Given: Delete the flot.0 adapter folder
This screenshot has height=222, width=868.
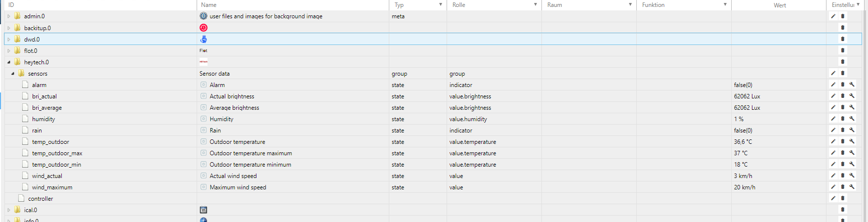Looking at the screenshot, I should click(x=843, y=50).
